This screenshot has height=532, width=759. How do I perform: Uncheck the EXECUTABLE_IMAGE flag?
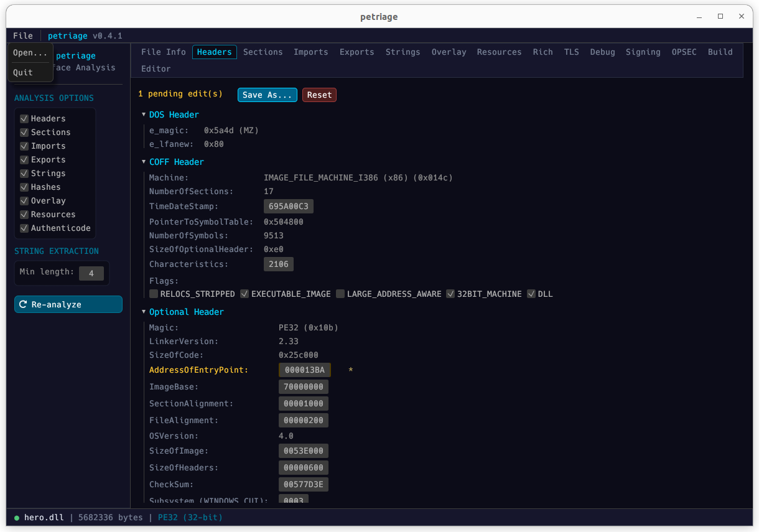coord(244,293)
